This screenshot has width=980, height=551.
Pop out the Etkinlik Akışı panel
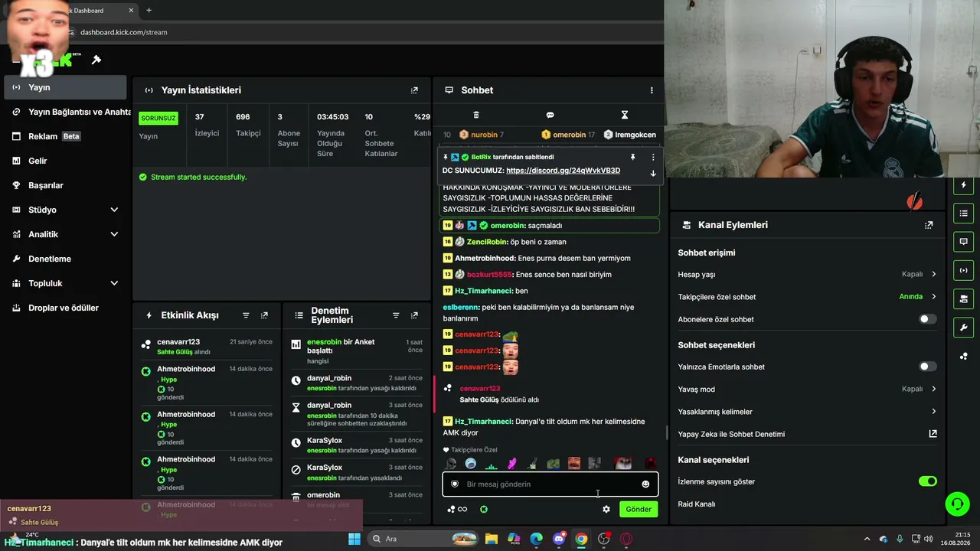click(264, 315)
